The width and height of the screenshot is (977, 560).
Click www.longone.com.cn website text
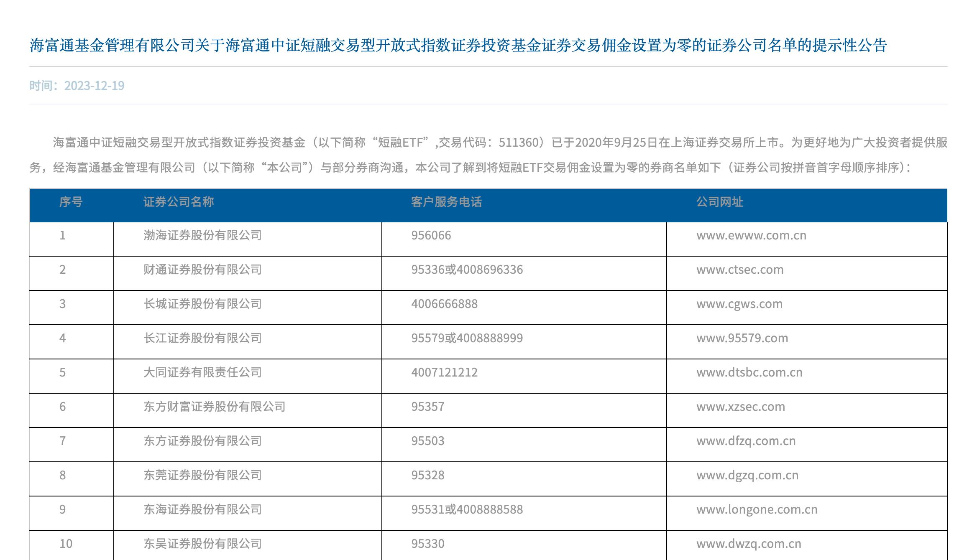[x=757, y=509]
